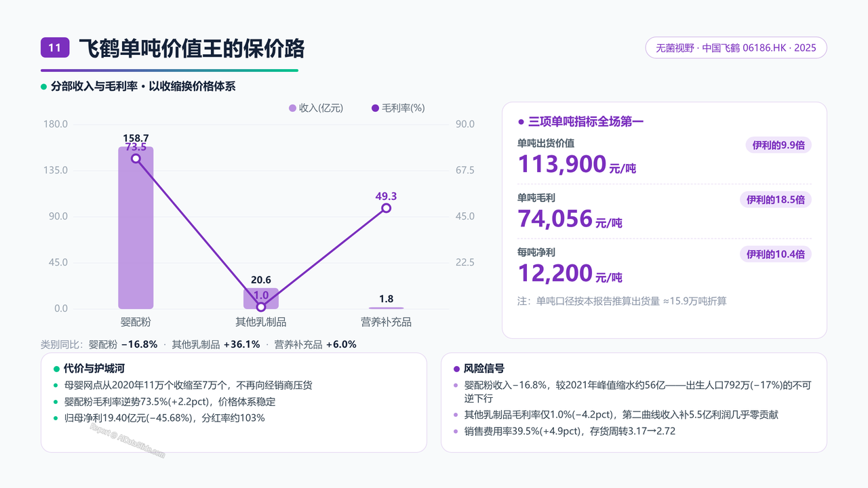Click the 单吨毛利 label
The width and height of the screenshot is (868, 488).
[536, 197]
